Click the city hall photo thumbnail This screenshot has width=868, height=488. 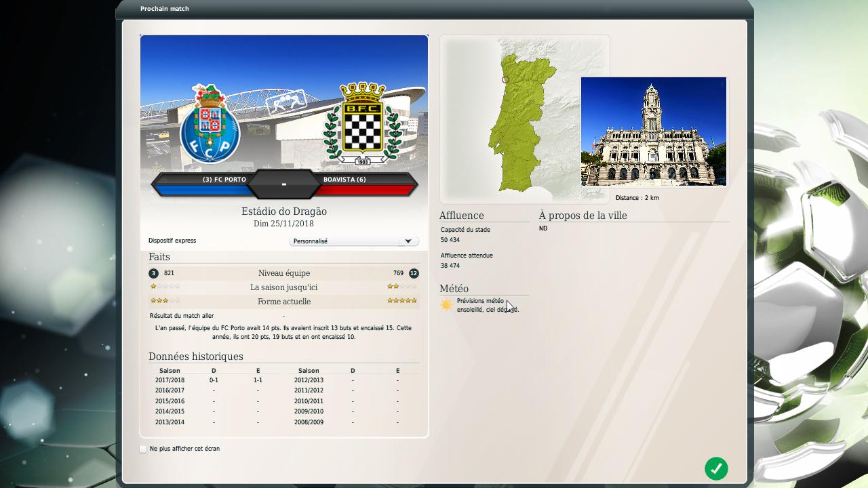pos(654,131)
